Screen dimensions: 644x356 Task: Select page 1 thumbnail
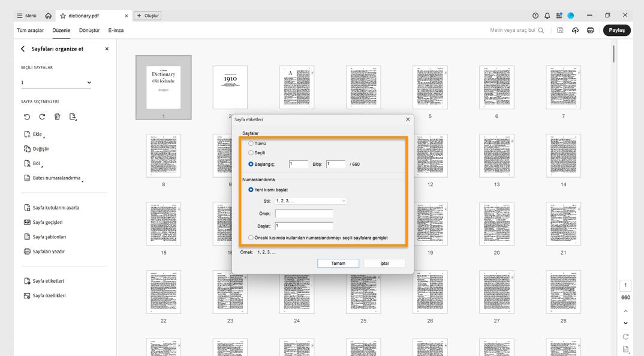pos(164,88)
